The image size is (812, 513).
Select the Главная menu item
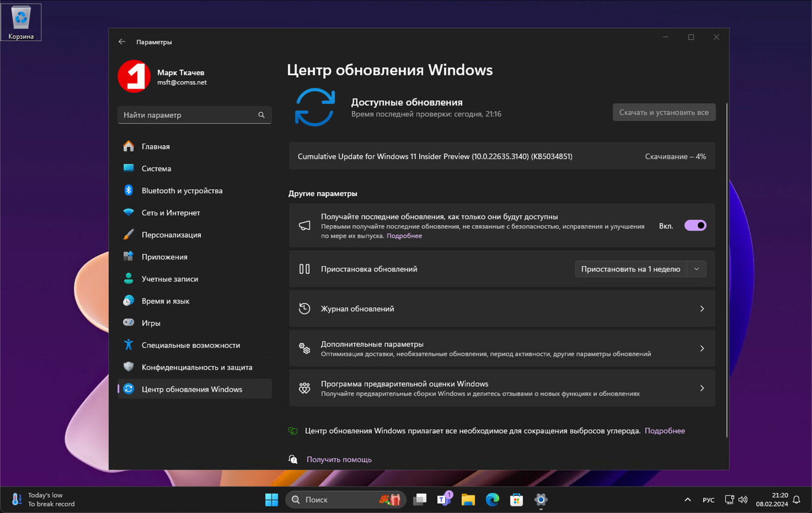click(195, 146)
